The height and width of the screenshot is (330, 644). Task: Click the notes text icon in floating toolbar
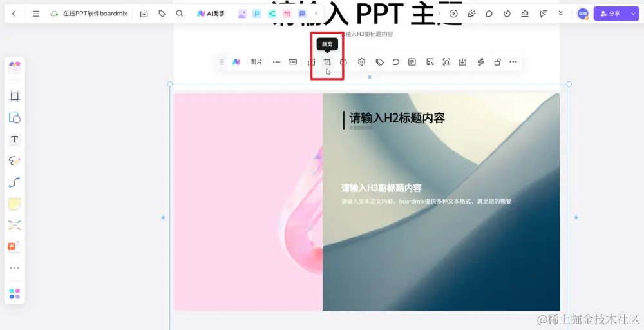(412, 62)
